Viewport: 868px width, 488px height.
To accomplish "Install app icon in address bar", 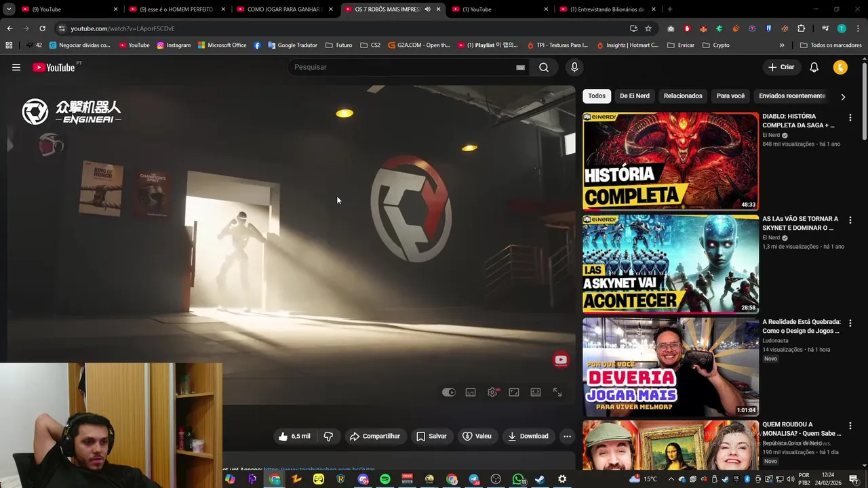I will click(x=633, y=28).
